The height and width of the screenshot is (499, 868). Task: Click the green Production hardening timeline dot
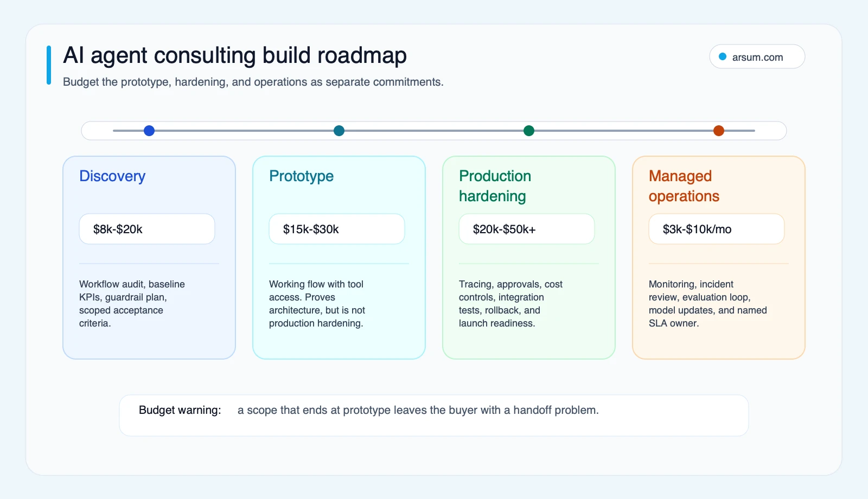529,131
